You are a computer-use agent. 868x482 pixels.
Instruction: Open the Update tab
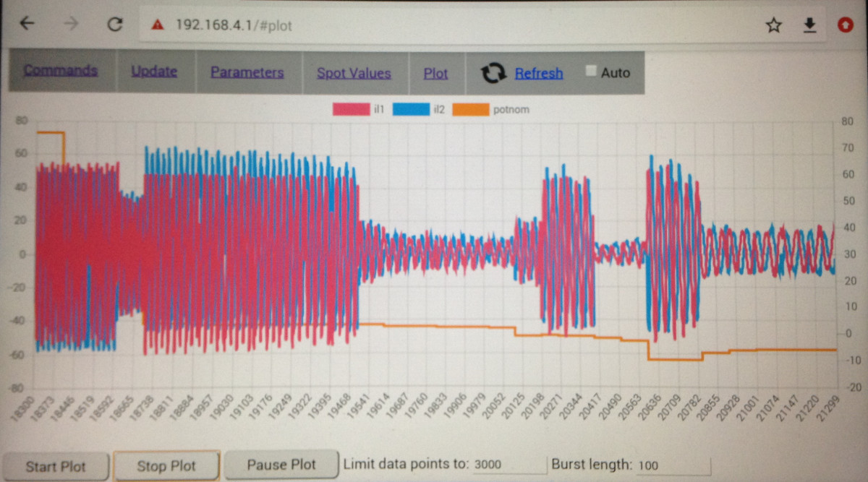point(154,72)
